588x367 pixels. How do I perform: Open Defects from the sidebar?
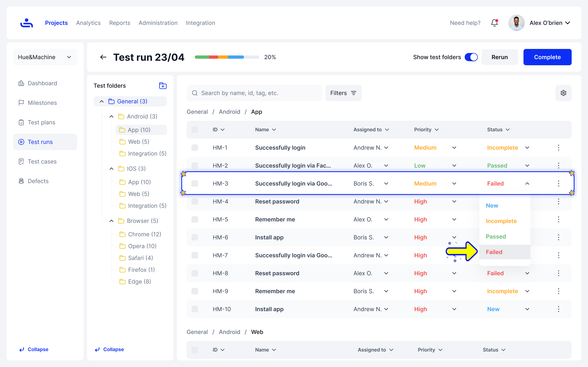point(38,181)
